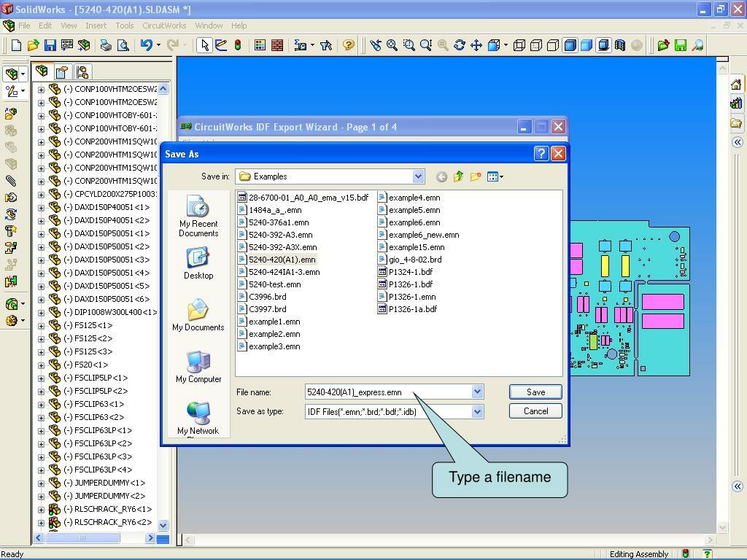Click the Help question mark toolbar icon

click(349, 45)
